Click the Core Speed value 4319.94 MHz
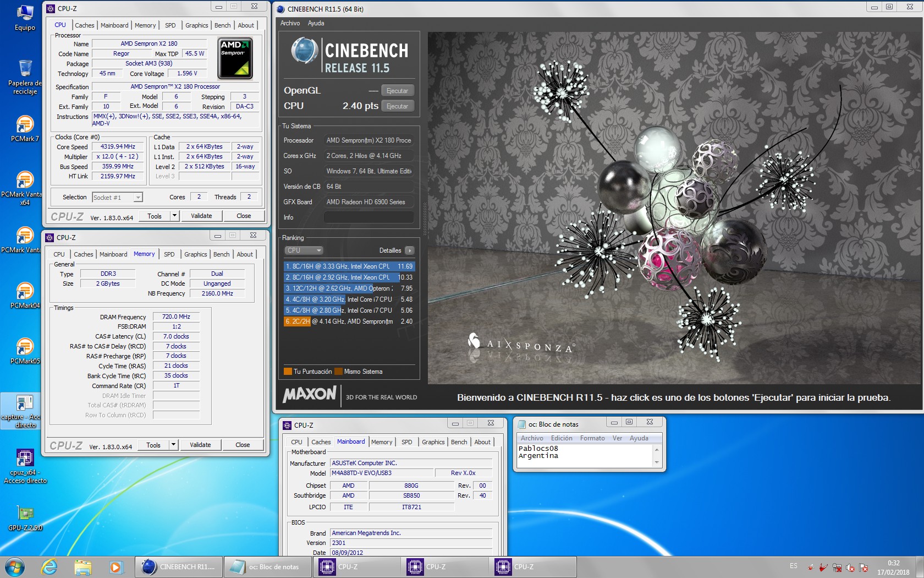Viewport: 924px width, 578px height. tap(118, 147)
